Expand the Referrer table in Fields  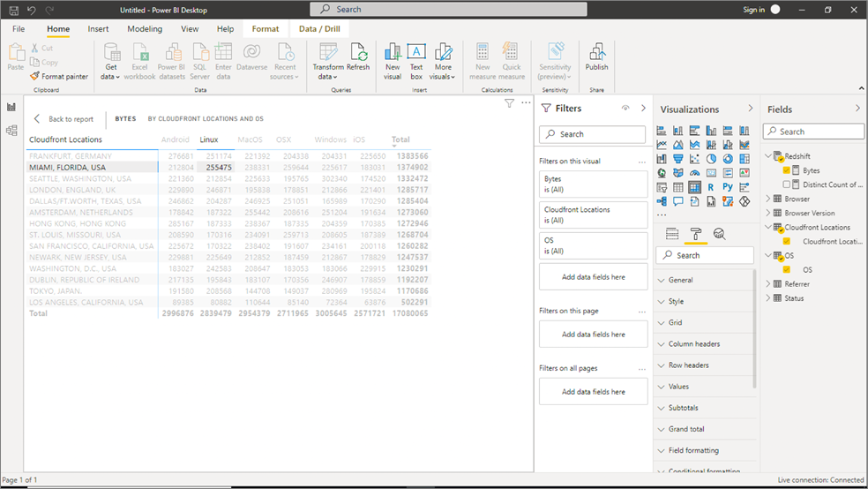768,284
